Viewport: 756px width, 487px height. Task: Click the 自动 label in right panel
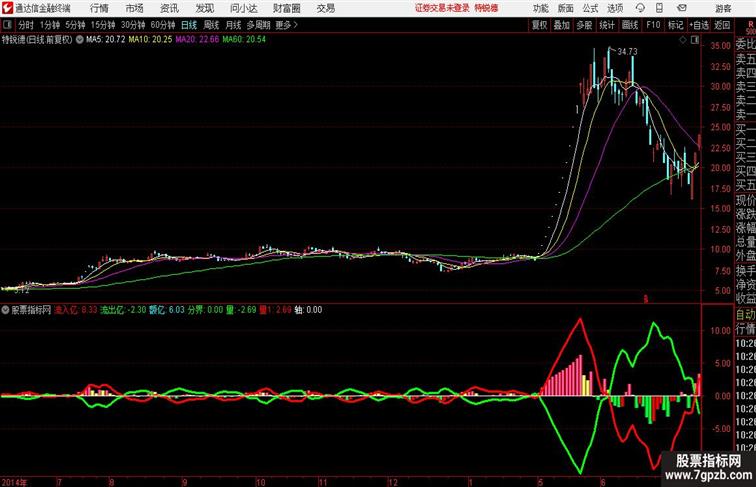click(x=745, y=315)
